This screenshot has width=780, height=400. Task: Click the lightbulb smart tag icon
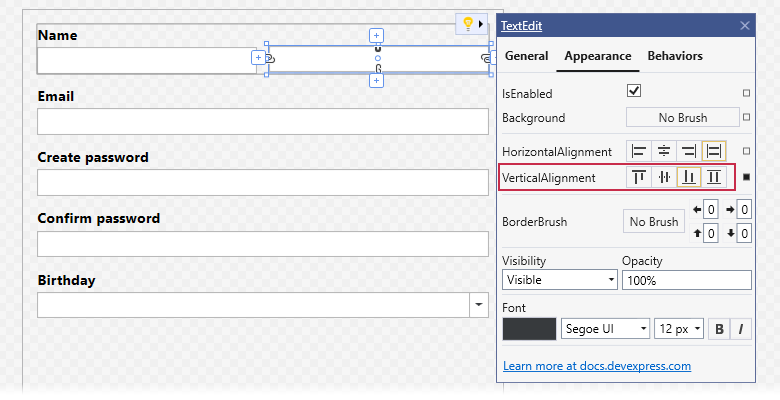point(468,24)
